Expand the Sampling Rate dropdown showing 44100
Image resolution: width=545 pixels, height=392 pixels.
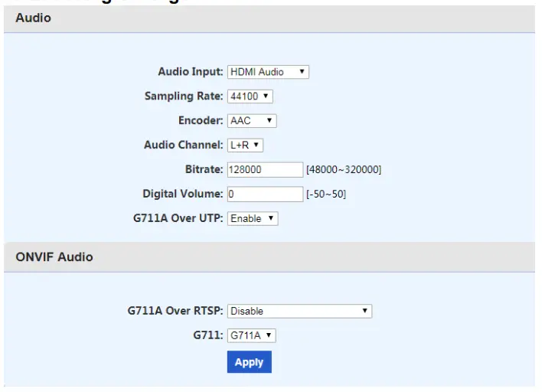250,96
